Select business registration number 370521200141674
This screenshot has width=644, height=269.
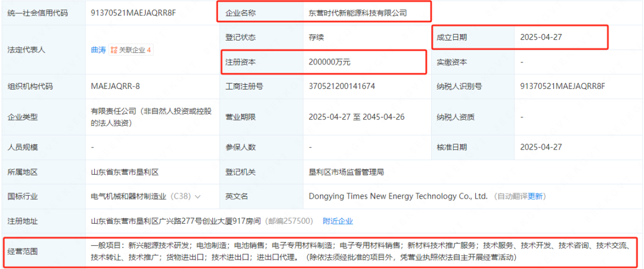342,86
